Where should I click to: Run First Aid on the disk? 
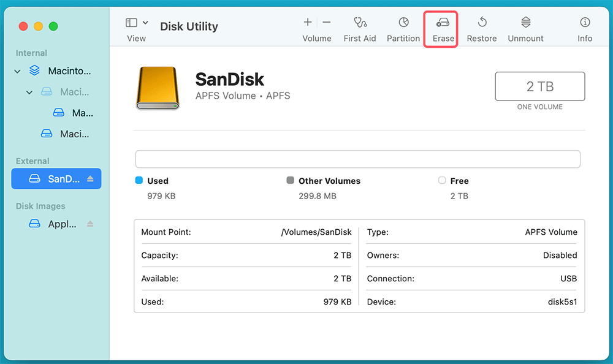[x=360, y=23]
